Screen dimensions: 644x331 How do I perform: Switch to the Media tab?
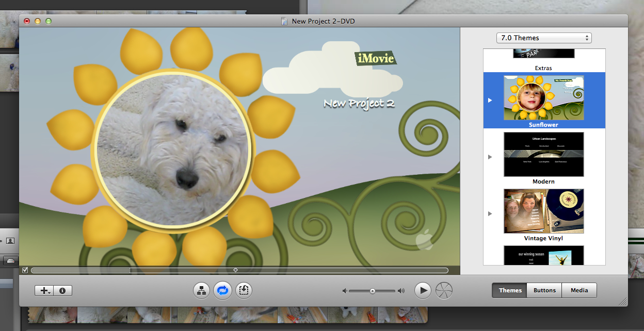(579, 290)
